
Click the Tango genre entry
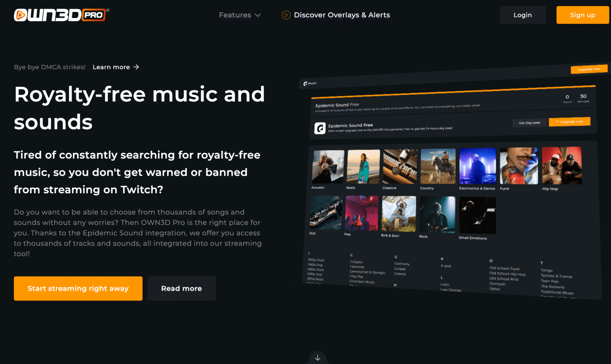point(546,270)
